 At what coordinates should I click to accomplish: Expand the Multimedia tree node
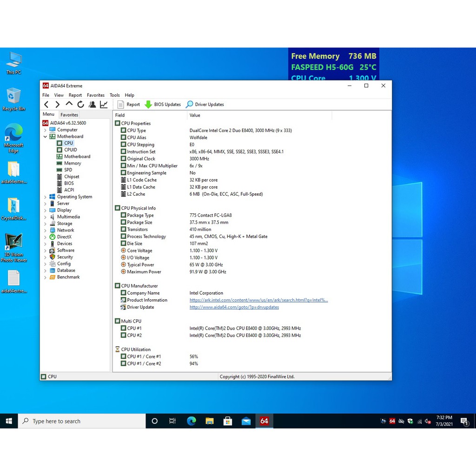coord(45,217)
